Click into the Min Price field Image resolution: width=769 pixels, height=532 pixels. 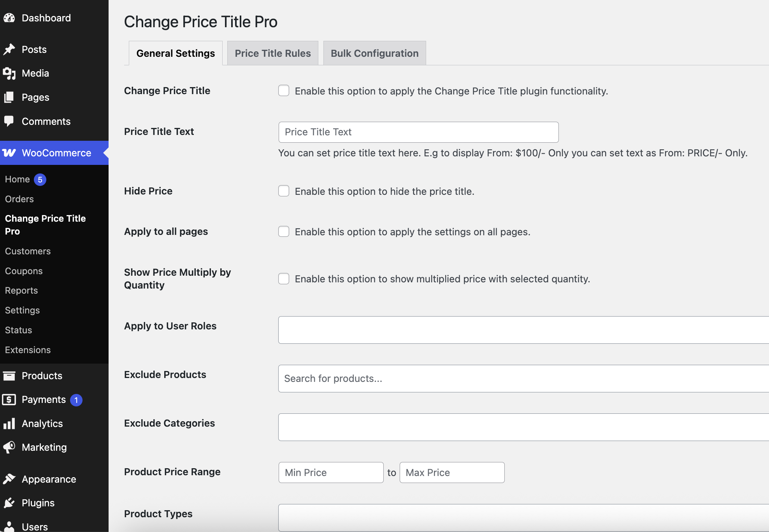click(331, 472)
